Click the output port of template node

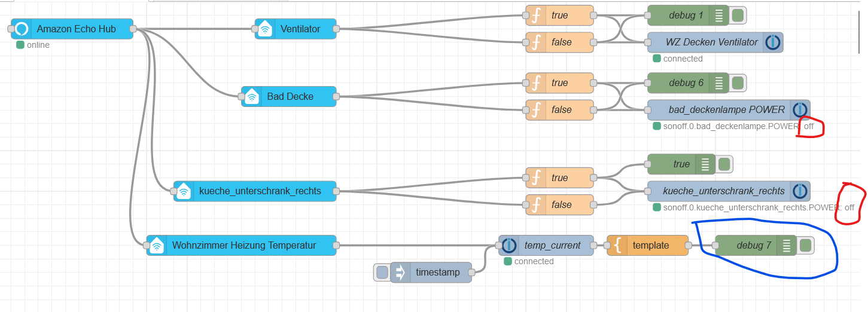click(x=688, y=245)
